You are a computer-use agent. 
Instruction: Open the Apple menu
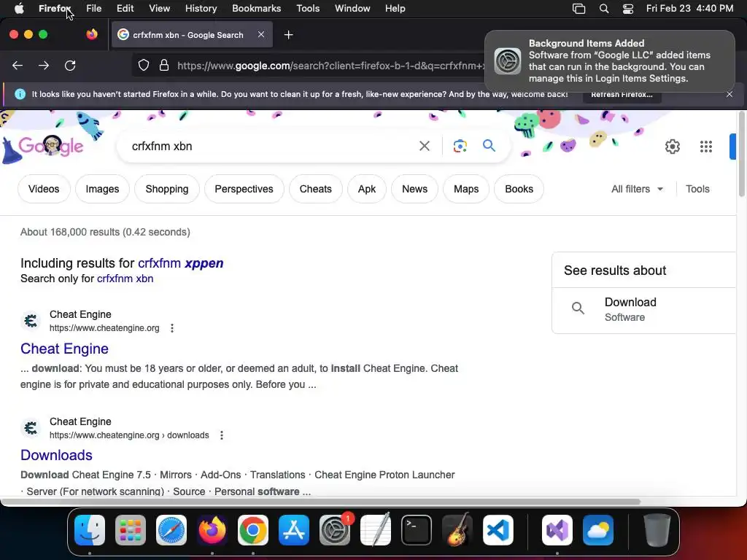pos(19,8)
